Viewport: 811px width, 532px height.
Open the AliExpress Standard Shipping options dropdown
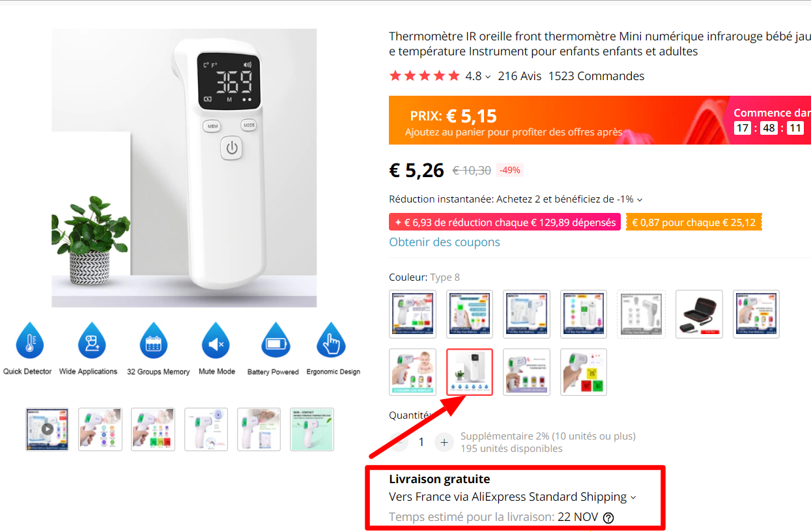coord(633,497)
